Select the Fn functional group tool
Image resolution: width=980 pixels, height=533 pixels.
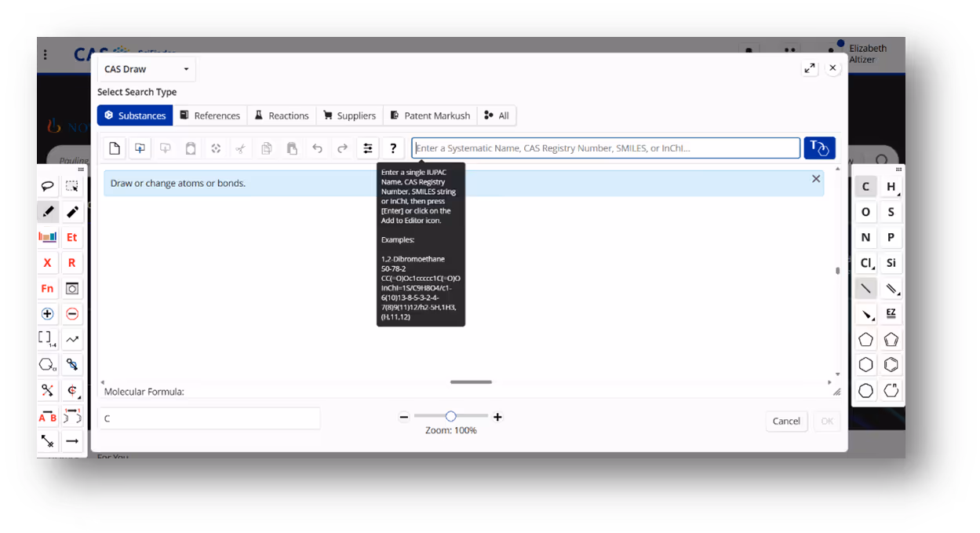click(47, 288)
